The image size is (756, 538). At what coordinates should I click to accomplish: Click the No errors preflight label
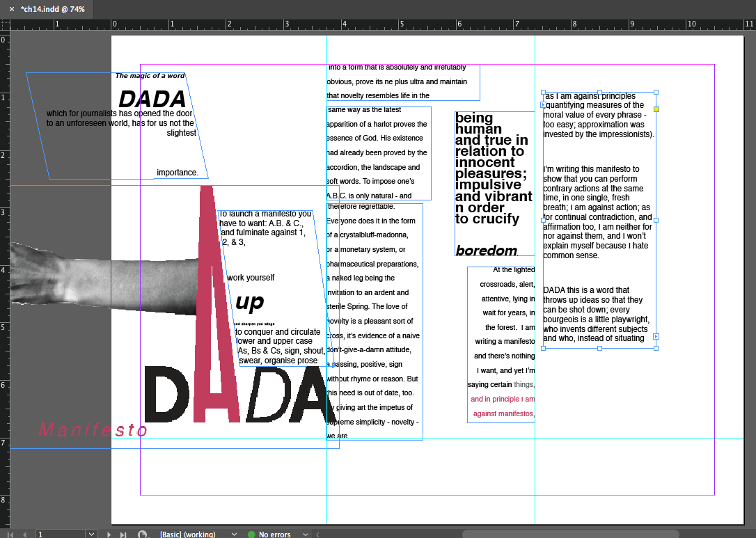[274, 534]
